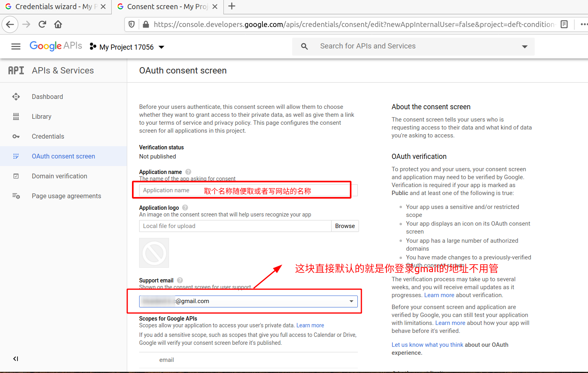
Task: Open Dashboard in sidebar
Action: tap(47, 97)
